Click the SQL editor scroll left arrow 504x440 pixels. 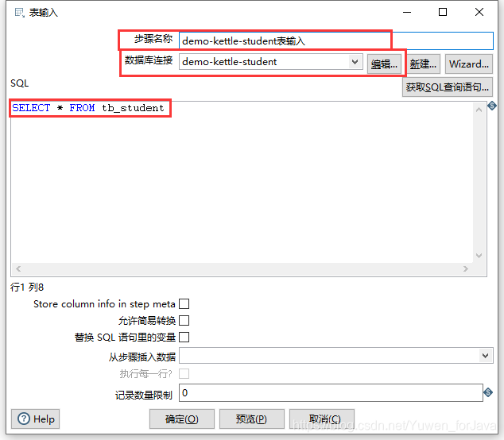click(18, 268)
